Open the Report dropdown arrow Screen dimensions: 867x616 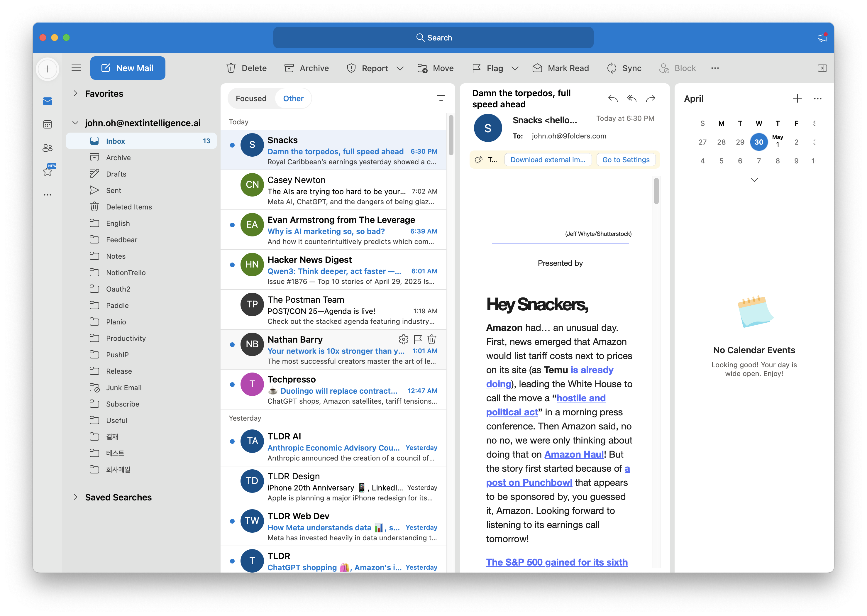(400, 68)
